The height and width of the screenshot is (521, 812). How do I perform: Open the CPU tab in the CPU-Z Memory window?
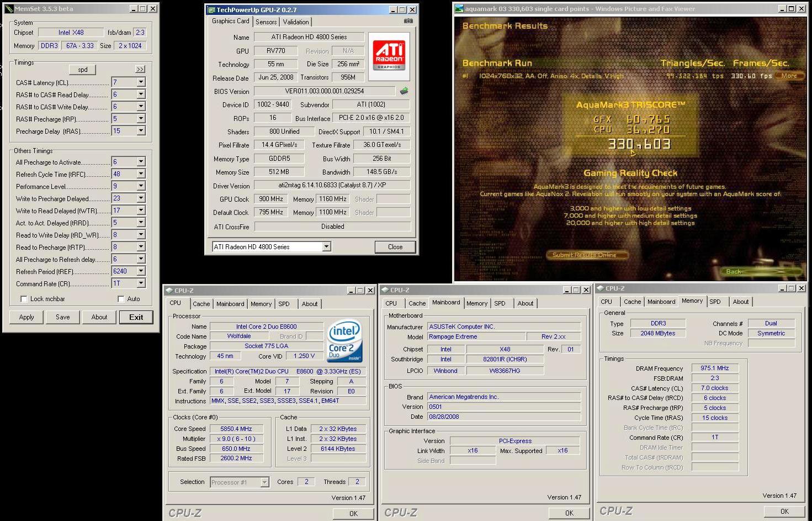pyautogui.click(x=606, y=302)
